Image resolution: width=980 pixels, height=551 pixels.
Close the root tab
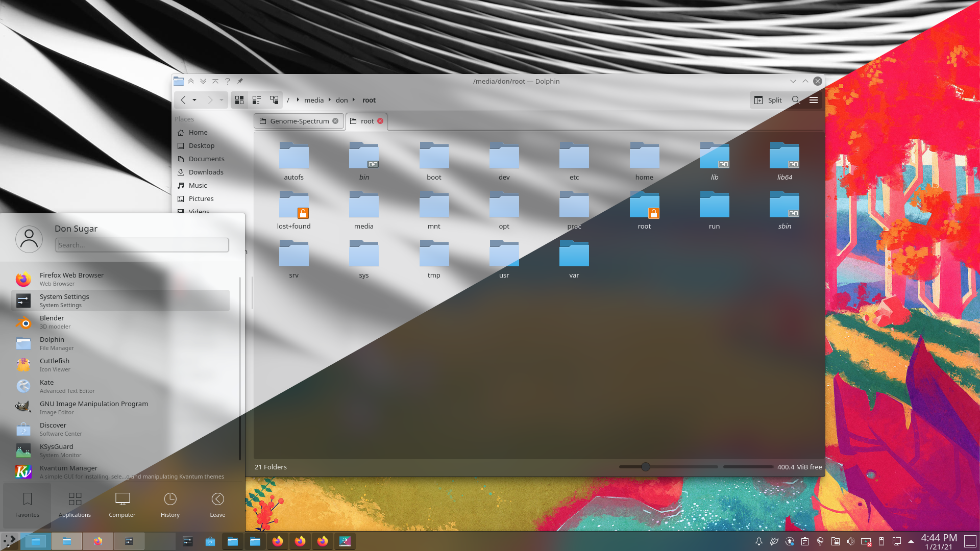[x=380, y=121]
